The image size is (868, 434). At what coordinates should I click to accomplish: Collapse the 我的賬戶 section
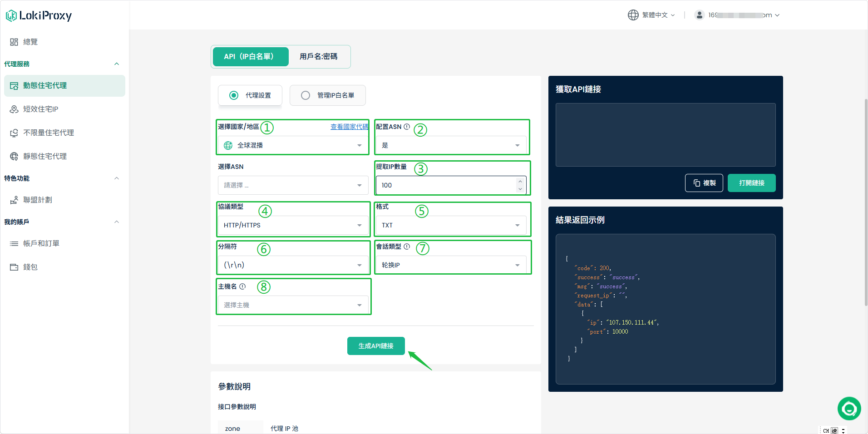click(x=117, y=222)
